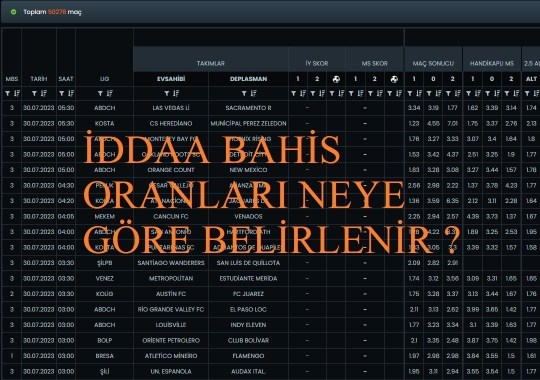Click the EVSAHİBİ column header

(171, 79)
